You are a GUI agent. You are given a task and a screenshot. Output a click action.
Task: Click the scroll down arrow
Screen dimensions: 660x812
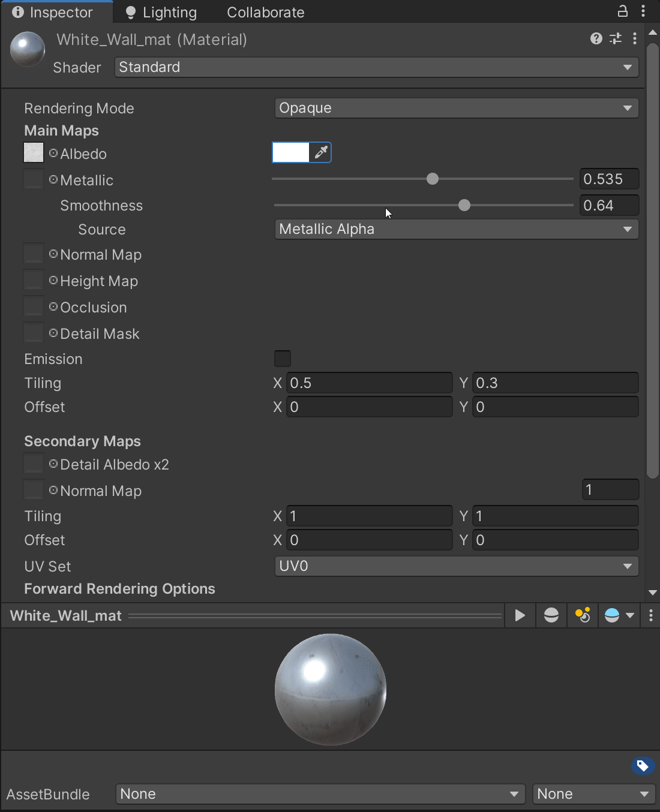point(653,593)
